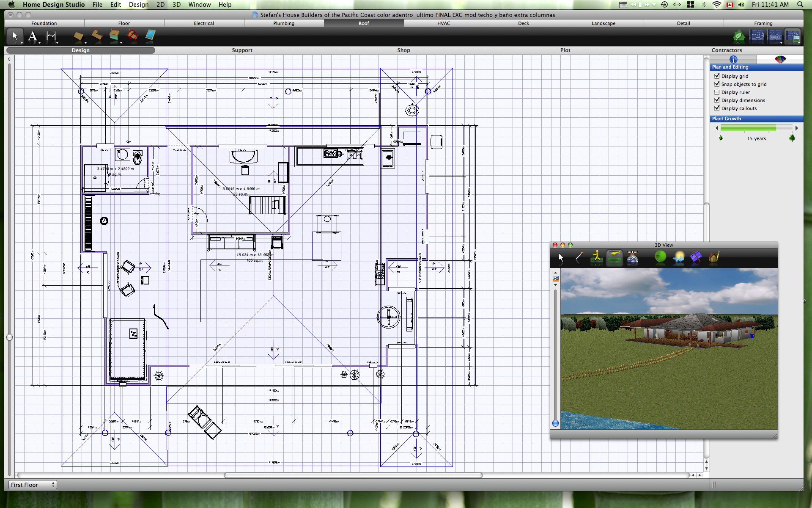Switch to the Landscape tab

[604, 23]
